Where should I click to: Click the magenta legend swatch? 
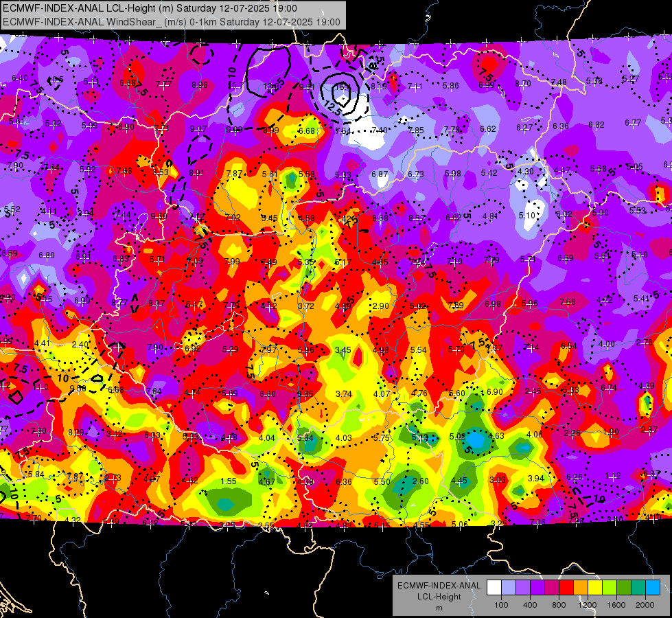[552, 588]
